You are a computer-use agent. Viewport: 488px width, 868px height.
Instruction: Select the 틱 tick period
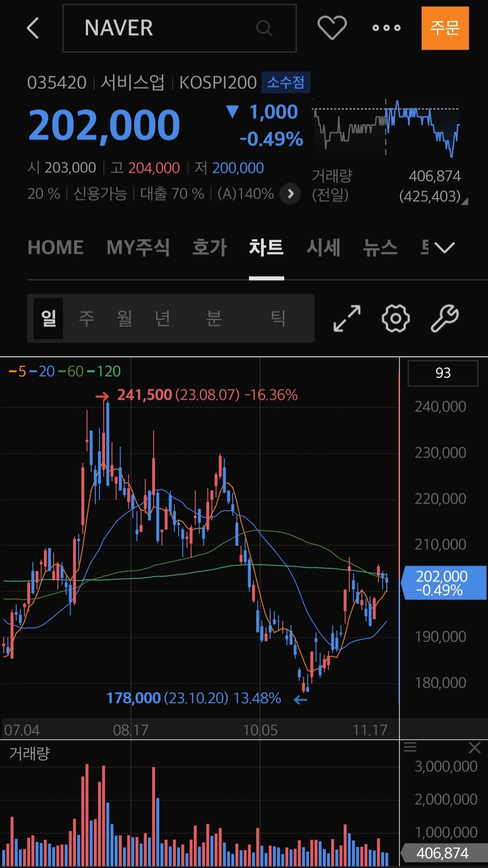click(278, 318)
